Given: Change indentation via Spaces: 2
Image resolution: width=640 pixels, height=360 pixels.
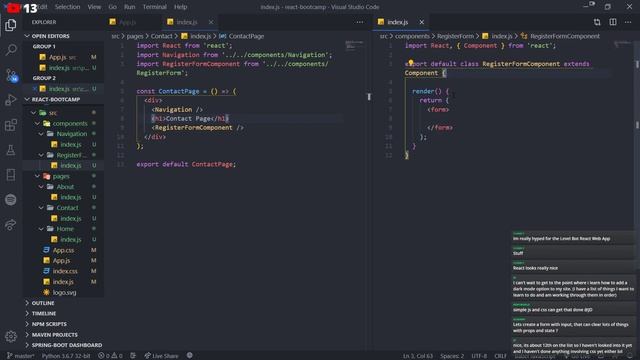Looking at the screenshot, I should [452, 356].
